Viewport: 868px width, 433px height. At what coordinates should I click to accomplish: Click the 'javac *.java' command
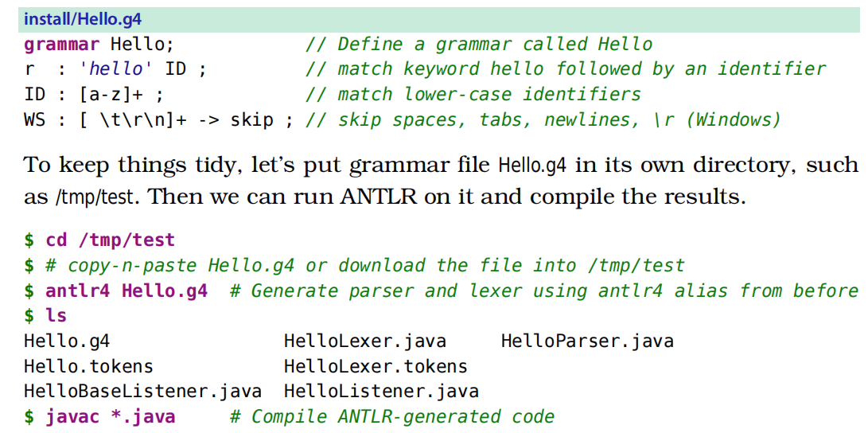[x=110, y=417]
